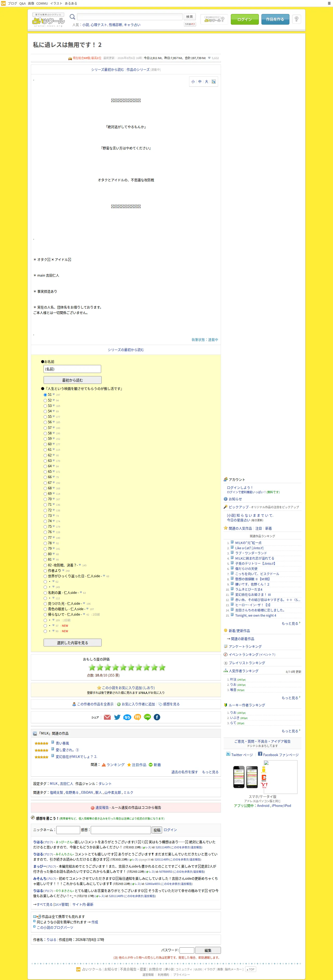
Task: Share on Twitter using the bird icon
Action: coord(117,717)
